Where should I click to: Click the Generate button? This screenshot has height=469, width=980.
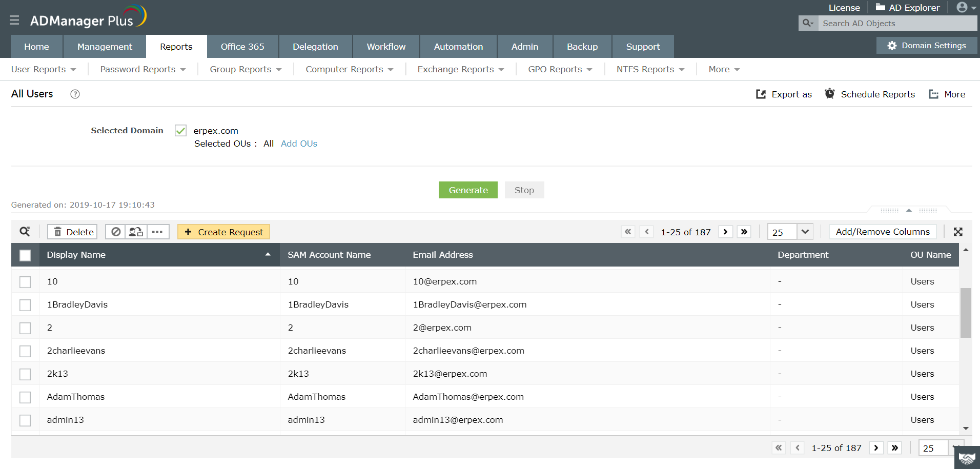[467, 190]
